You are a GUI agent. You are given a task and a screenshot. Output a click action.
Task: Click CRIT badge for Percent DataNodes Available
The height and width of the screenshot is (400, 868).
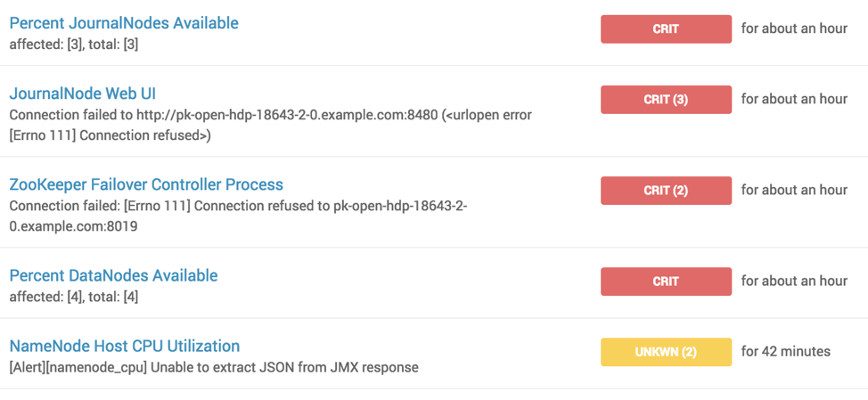[666, 281]
